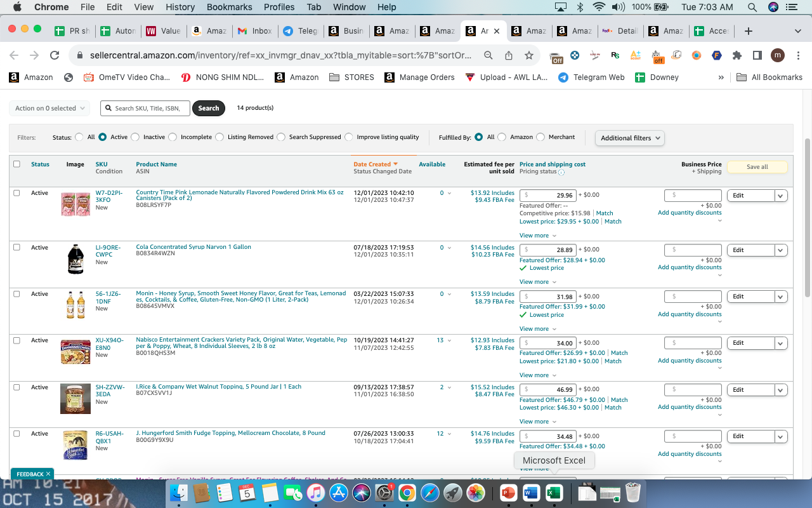
Task: Open Microsoft Word from the Dock
Action: click(x=532, y=493)
